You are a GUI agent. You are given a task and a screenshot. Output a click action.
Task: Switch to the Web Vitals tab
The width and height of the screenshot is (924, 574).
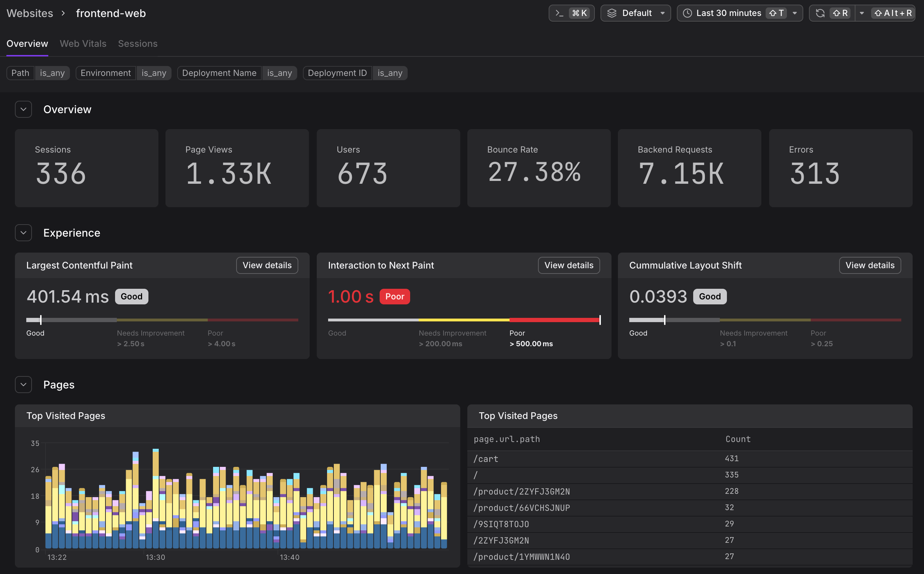coord(83,43)
